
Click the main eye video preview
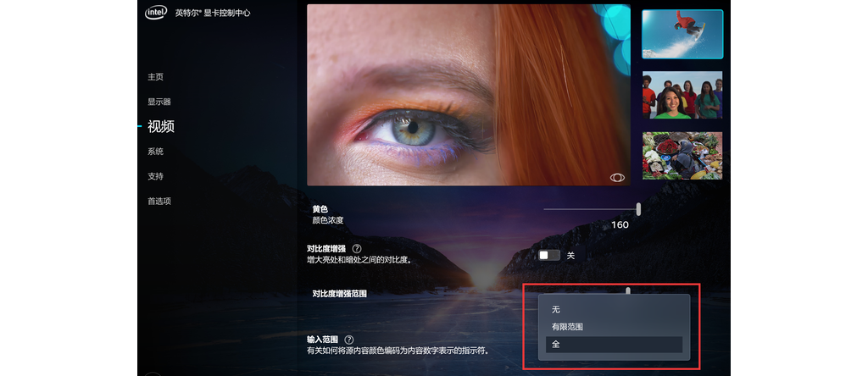(468, 93)
